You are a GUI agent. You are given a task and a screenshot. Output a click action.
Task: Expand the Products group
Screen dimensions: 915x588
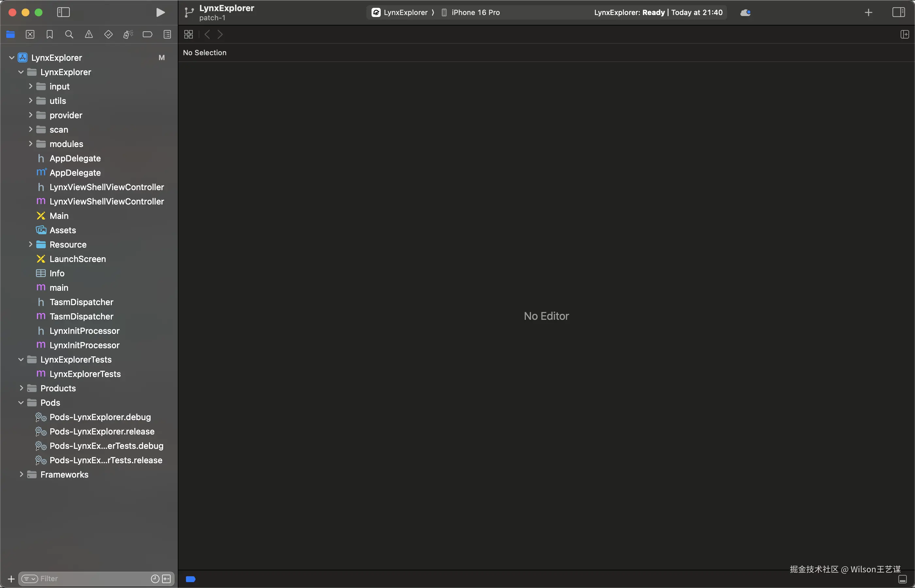[x=21, y=389]
